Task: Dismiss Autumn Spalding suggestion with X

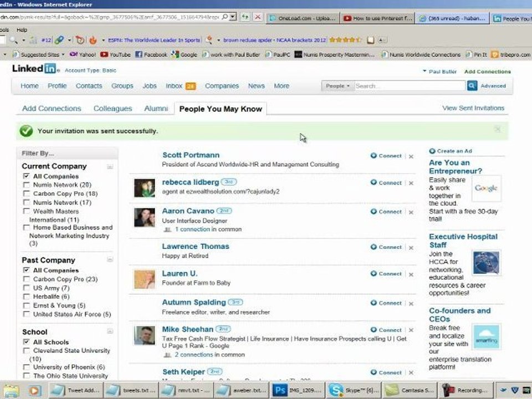Action: (x=411, y=304)
